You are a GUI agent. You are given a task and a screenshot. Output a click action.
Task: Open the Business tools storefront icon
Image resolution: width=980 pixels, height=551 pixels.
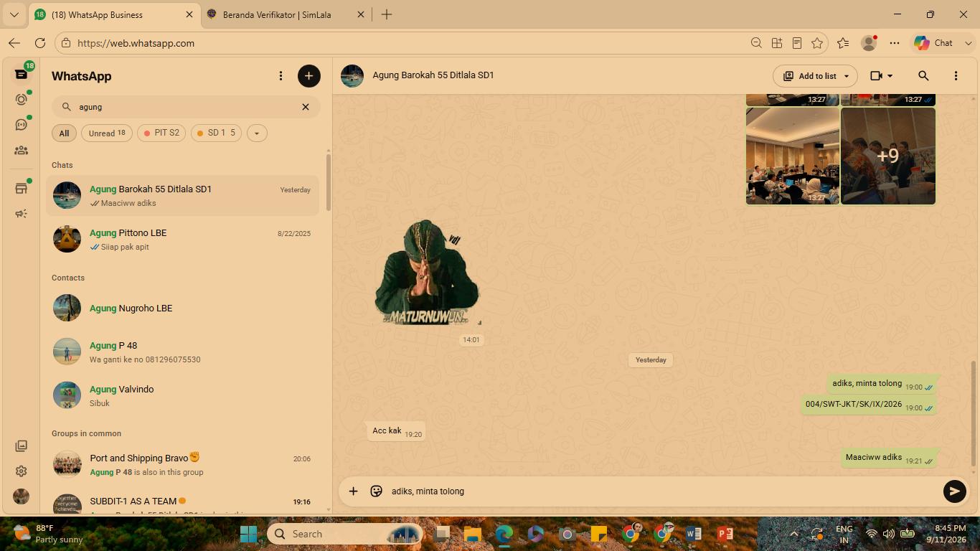tap(21, 189)
